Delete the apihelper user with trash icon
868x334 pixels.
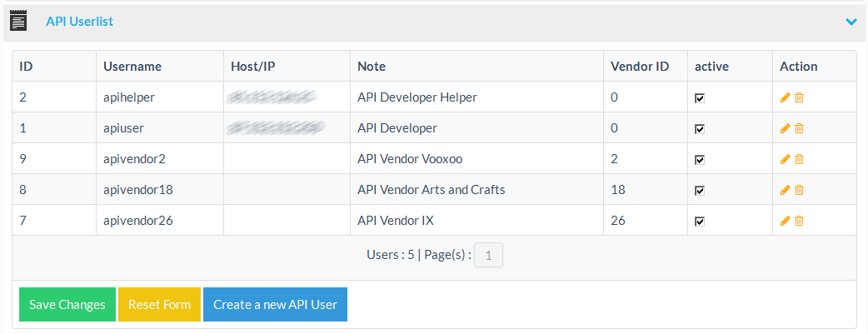point(799,97)
